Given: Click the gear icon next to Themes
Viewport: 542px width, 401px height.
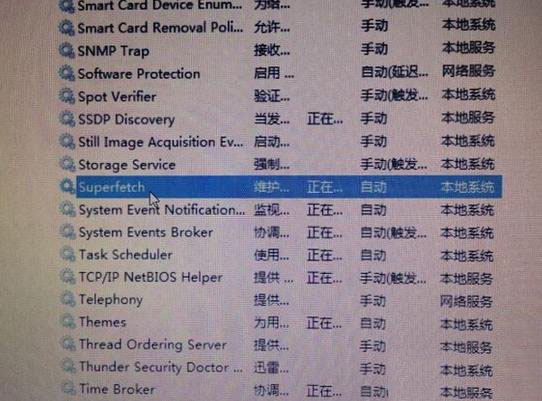Looking at the screenshot, I should [x=68, y=321].
